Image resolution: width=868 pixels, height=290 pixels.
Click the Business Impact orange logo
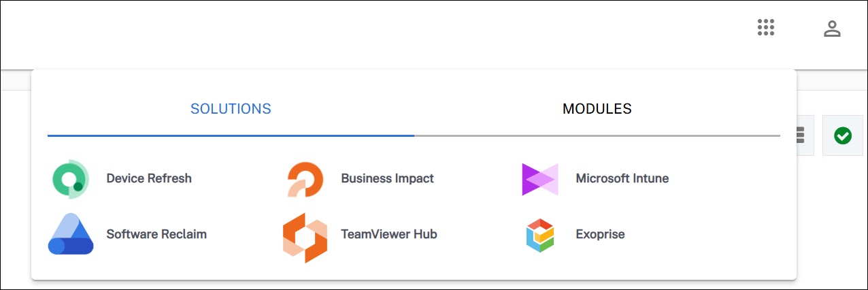click(x=305, y=179)
